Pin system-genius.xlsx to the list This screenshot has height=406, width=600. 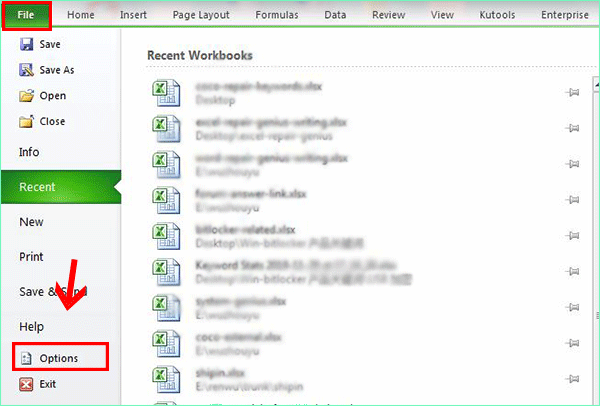(x=573, y=307)
